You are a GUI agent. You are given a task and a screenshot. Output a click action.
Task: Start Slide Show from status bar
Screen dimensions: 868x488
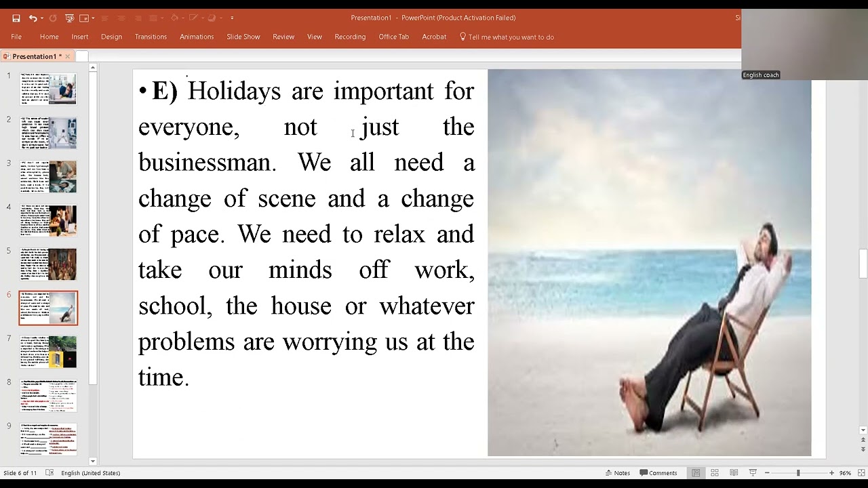(753, 473)
